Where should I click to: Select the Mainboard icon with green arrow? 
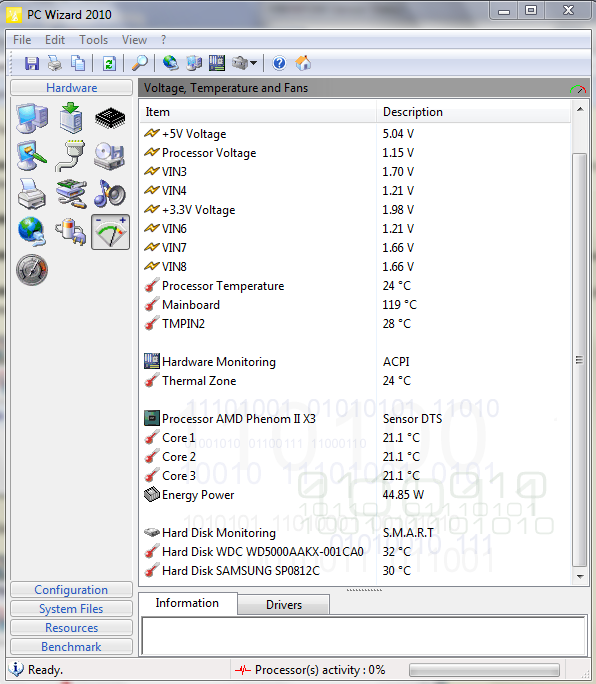point(71,118)
